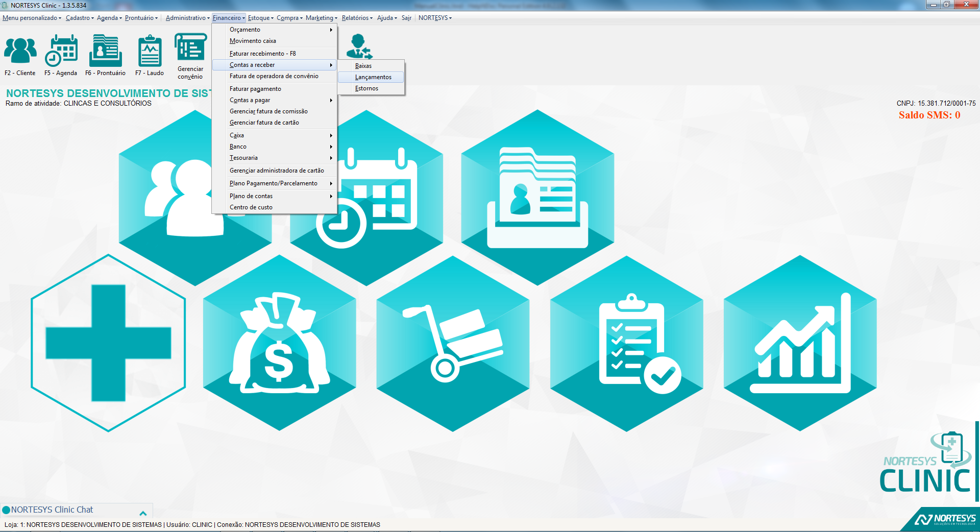Open the patient records hexagon tile
The width and height of the screenshot is (980, 532).
pos(537,198)
